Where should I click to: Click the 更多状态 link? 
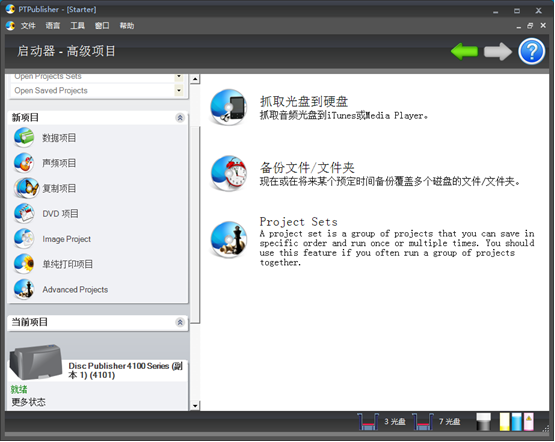(x=28, y=402)
